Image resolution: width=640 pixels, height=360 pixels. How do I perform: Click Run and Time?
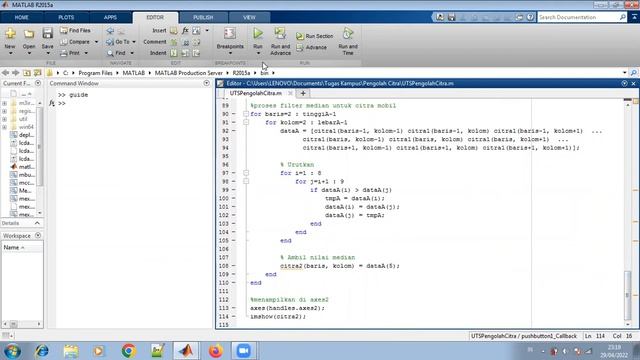[348, 41]
